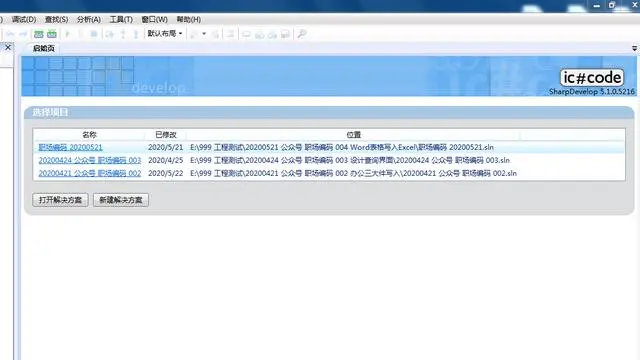
Task: Minimize the SharpDevelop window
Action: pyautogui.click(x=597, y=6)
